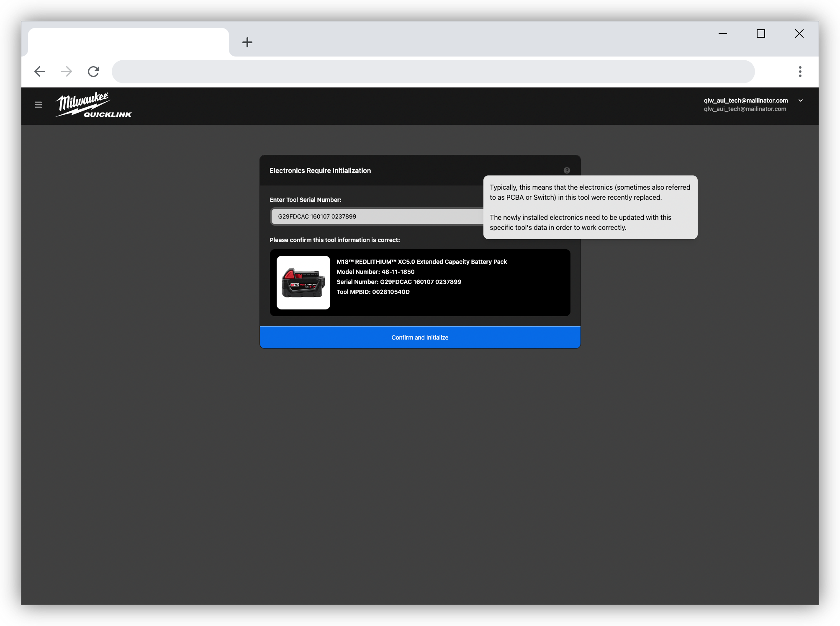Maximize the browser window
The height and width of the screenshot is (626, 840).
tap(761, 33)
